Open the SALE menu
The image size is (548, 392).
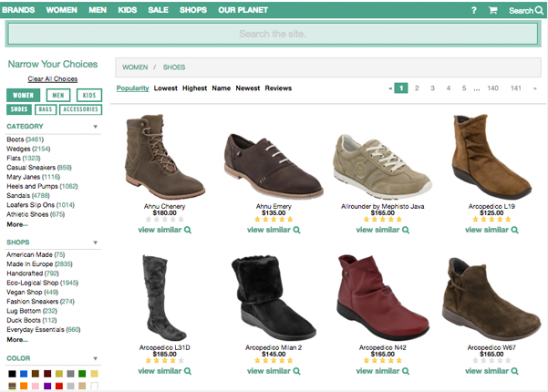(158, 10)
